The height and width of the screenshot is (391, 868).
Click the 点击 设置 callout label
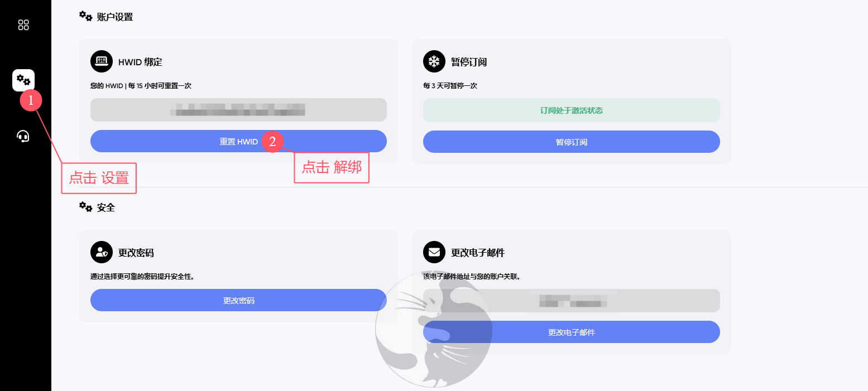tap(99, 178)
